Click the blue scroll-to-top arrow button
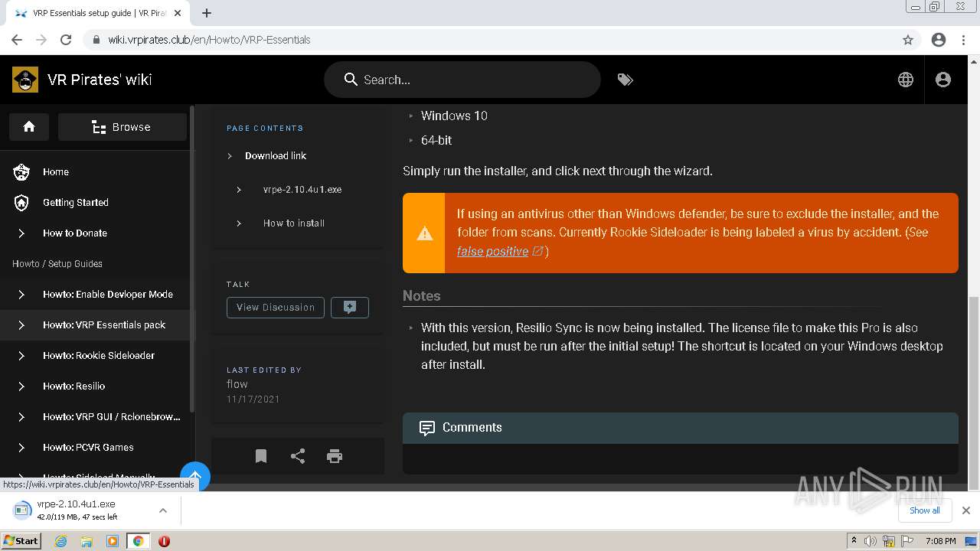Screen dimensions: 980x551 pos(195,476)
